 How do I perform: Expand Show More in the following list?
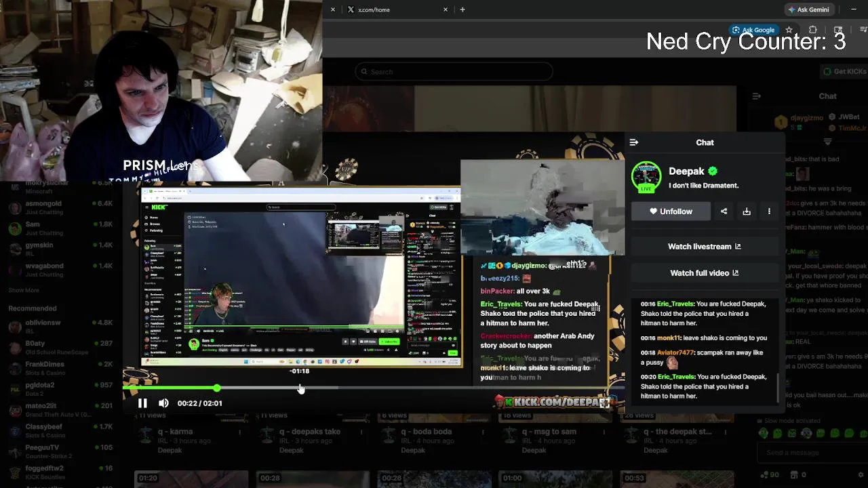(x=24, y=290)
